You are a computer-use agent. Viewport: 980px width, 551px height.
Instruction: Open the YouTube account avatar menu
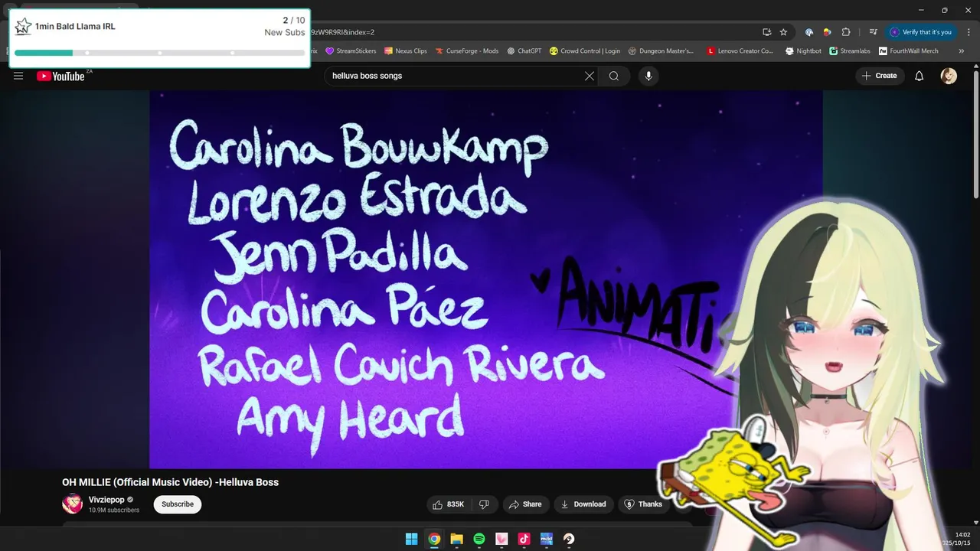(x=949, y=76)
